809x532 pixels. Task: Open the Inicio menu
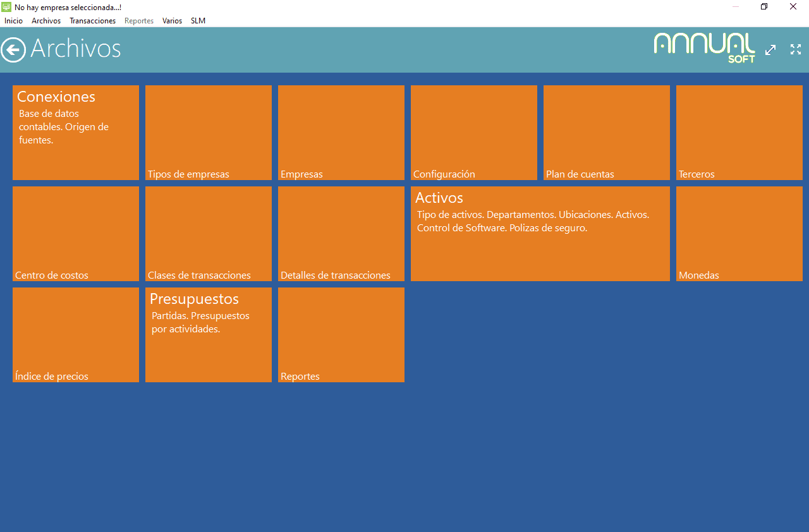pos(13,21)
